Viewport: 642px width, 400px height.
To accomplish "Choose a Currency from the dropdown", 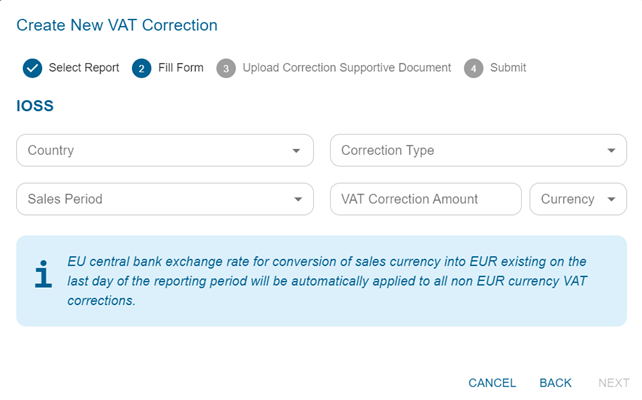I will (569, 199).
